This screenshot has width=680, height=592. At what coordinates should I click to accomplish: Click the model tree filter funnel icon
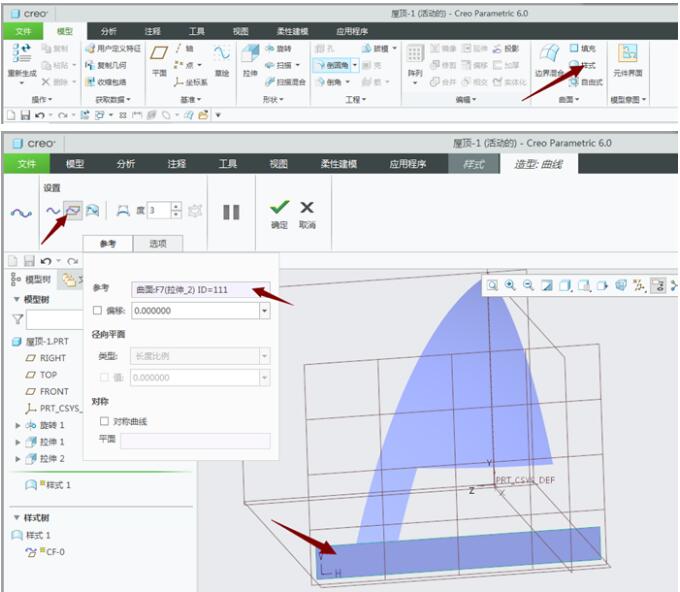click(17, 320)
